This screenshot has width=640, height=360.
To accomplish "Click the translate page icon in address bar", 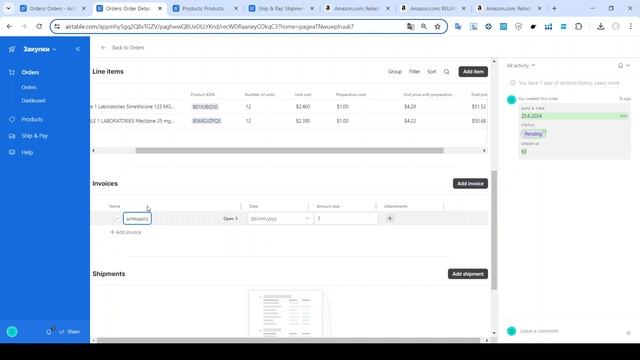I will tap(411, 27).
